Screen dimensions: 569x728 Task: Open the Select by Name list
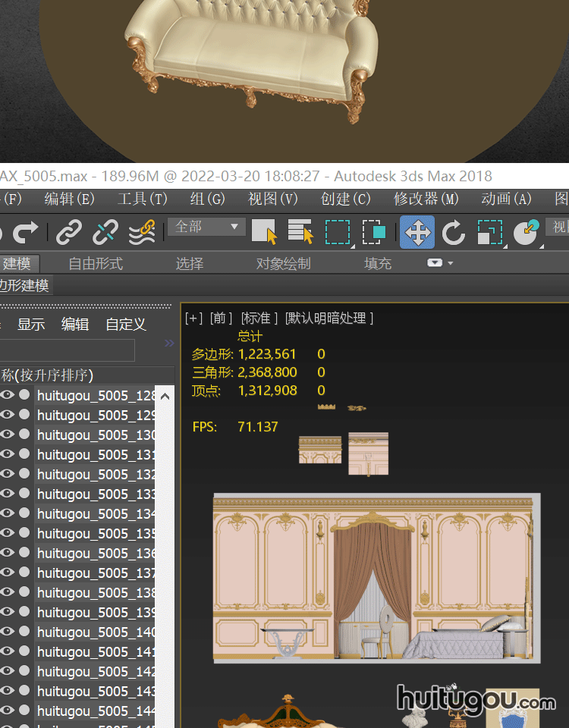[x=301, y=232]
